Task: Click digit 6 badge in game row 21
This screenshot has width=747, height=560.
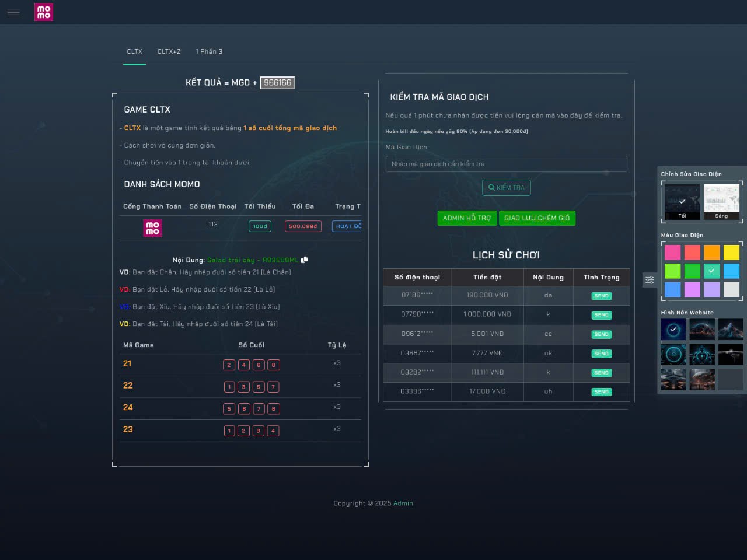Action: tap(259, 365)
